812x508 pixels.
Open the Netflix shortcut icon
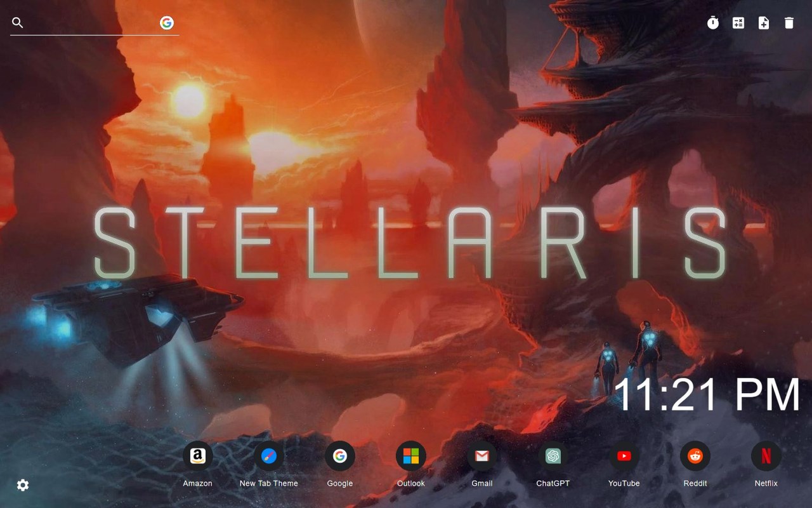(x=766, y=456)
